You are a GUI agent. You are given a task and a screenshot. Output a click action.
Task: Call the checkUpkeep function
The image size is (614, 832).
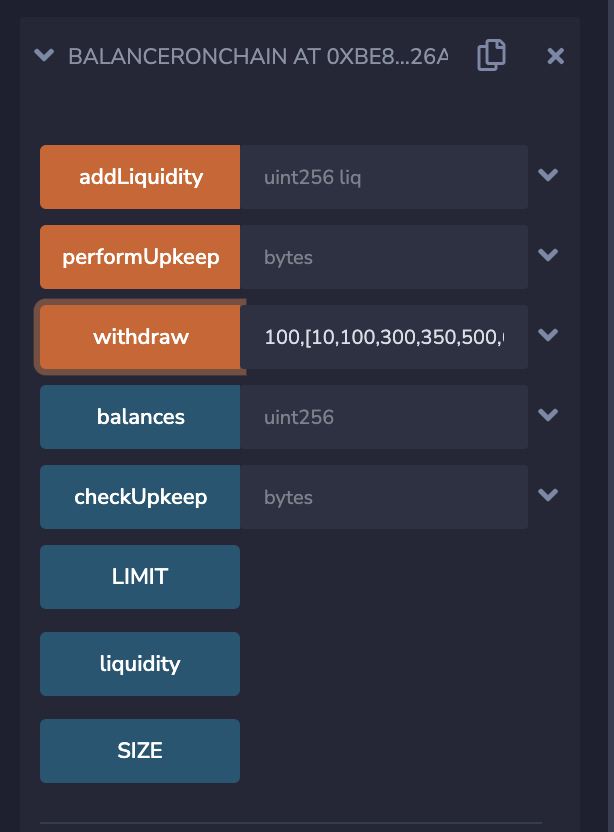click(139, 496)
